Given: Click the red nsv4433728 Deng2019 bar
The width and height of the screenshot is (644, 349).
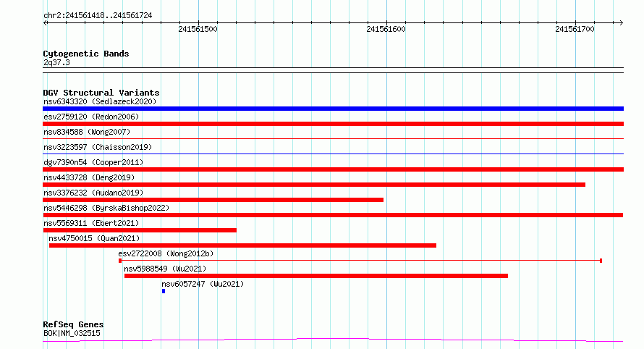Looking at the screenshot, I should point(314,185).
